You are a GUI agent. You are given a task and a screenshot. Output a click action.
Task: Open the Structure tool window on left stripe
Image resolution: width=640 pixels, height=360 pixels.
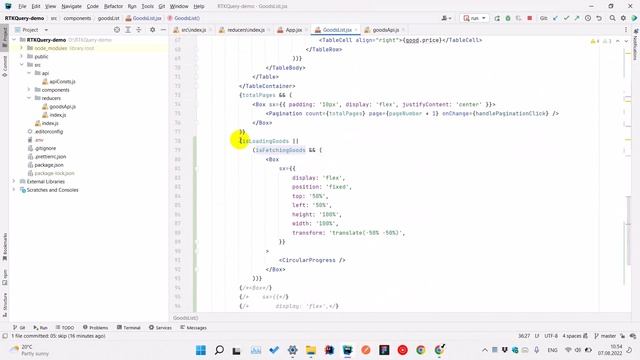4,304
